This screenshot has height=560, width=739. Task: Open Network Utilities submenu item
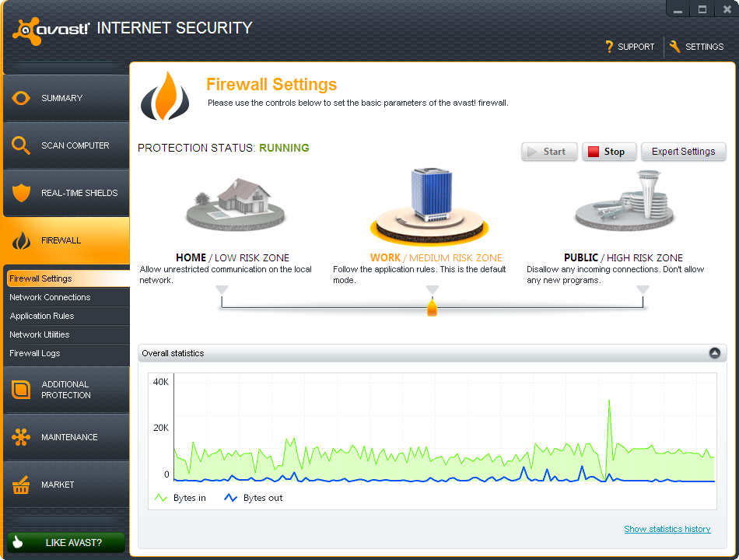[x=68, y=334]
